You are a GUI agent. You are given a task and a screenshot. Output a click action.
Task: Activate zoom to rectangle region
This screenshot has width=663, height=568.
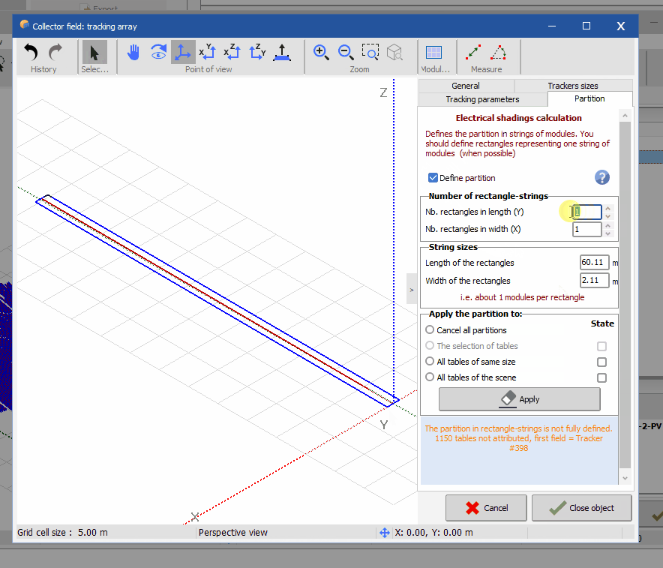(370, 52)
